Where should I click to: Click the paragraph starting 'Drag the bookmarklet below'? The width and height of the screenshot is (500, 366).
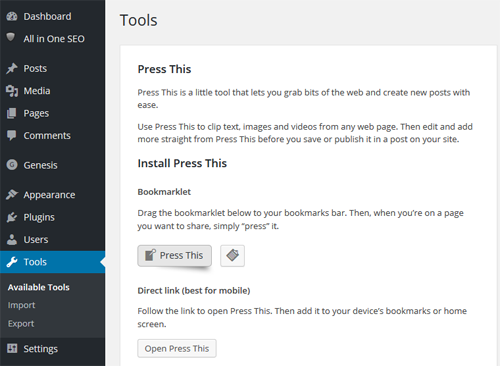click(300, 219)
